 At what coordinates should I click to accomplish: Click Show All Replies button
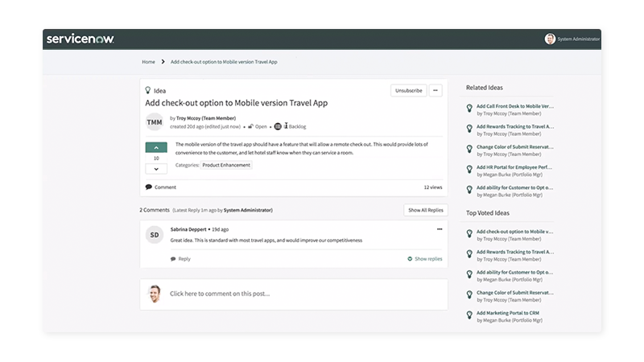point(426,210)
